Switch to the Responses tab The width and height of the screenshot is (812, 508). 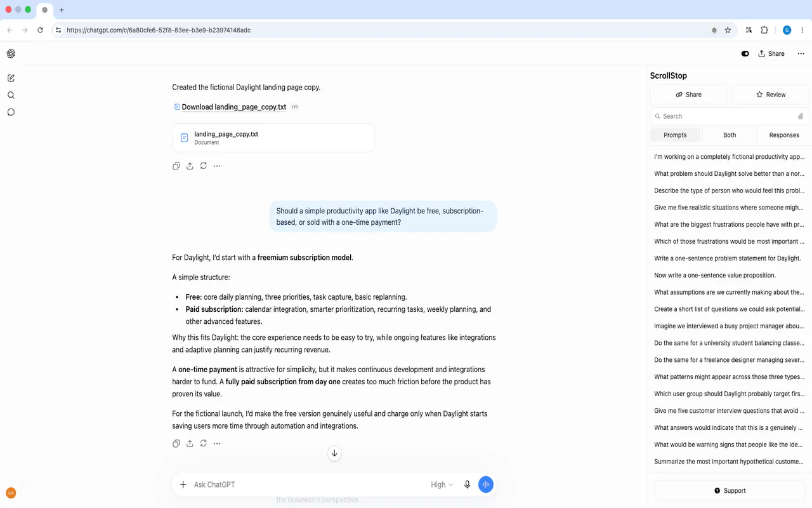point(784,135)
